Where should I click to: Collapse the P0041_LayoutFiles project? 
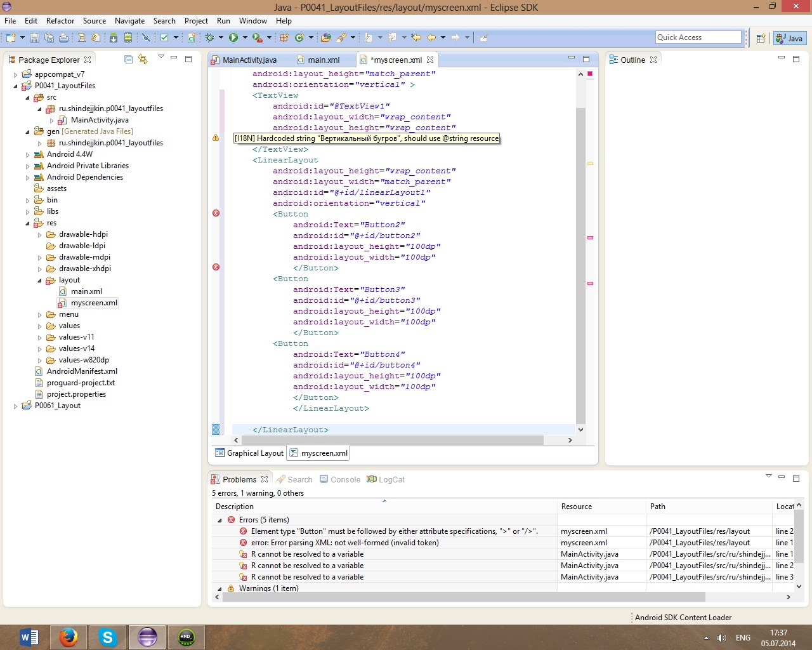point(16,86)
